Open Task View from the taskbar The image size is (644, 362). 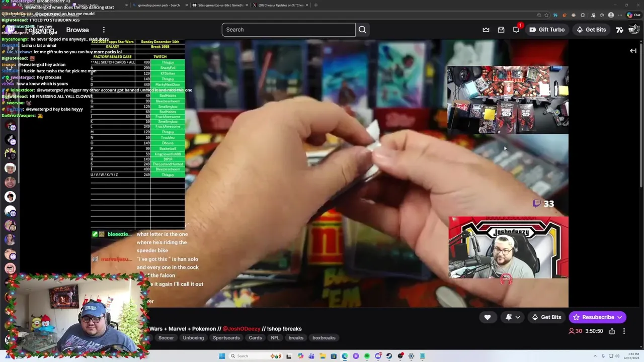pyautogui.click(x=289, y=356)
